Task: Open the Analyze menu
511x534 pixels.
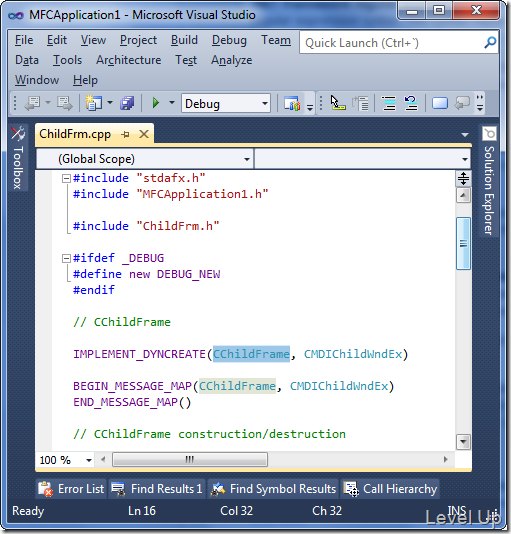Action: 232,60
